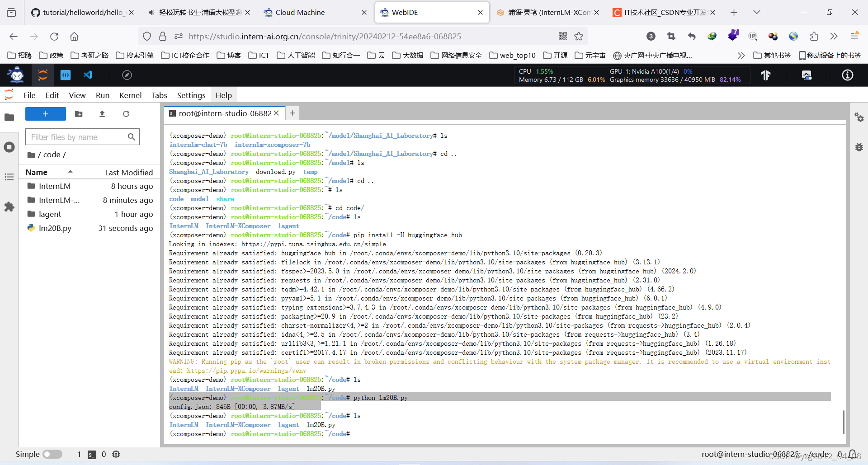Add a new tab next to the terminal tab

tap(292, 113)
